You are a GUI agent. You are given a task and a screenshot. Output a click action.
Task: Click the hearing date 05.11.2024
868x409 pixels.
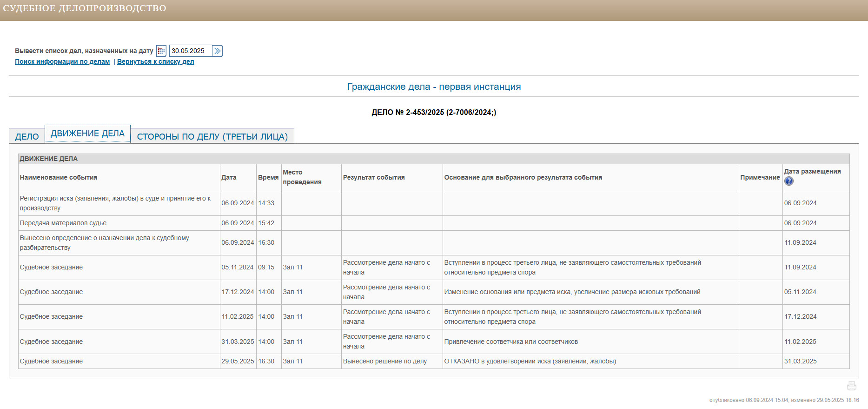[x=238, y=267]
